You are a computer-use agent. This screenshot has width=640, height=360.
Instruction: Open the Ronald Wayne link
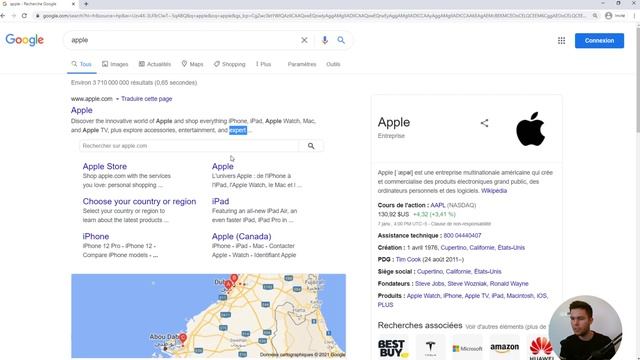[509, 283]
